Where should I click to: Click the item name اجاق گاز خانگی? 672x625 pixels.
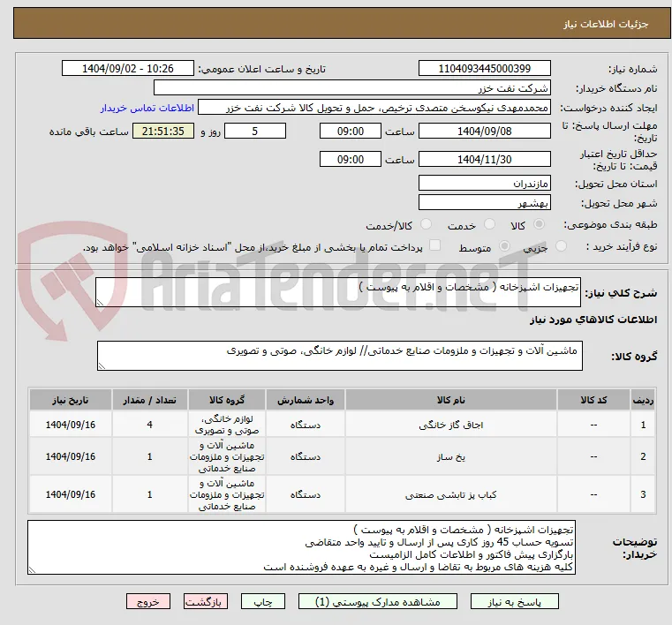point(451,425)
